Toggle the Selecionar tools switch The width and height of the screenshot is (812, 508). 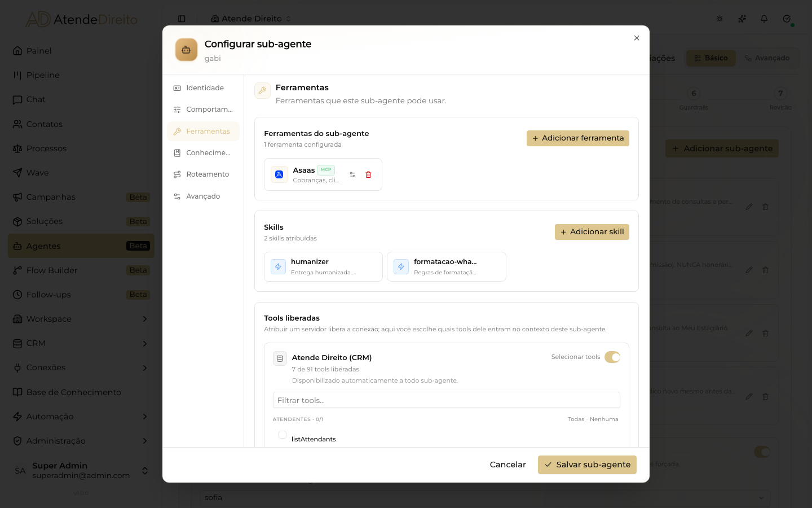(x=612, y=357)
